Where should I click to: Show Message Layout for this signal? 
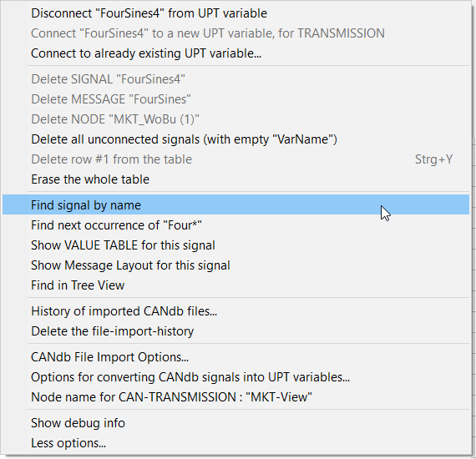pyautogui.click(x=235, y=265)
